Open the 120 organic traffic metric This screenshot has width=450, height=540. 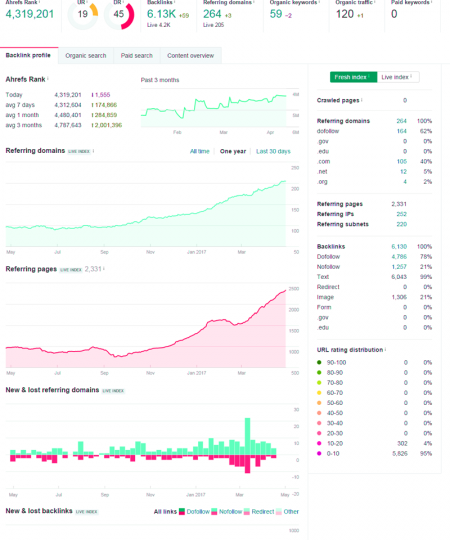point(345,14)
